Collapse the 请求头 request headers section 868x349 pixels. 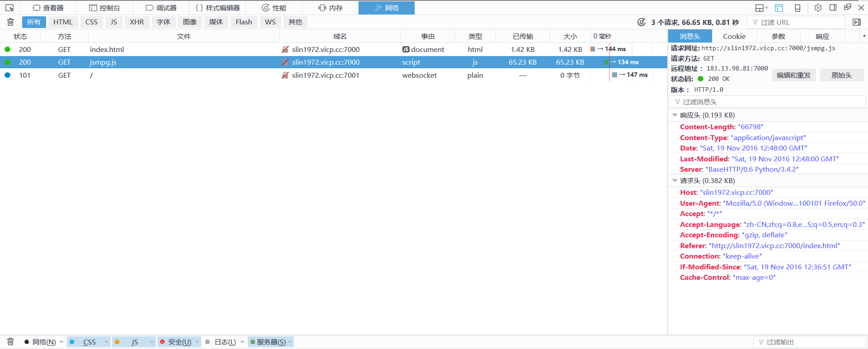tap(675, 181)
